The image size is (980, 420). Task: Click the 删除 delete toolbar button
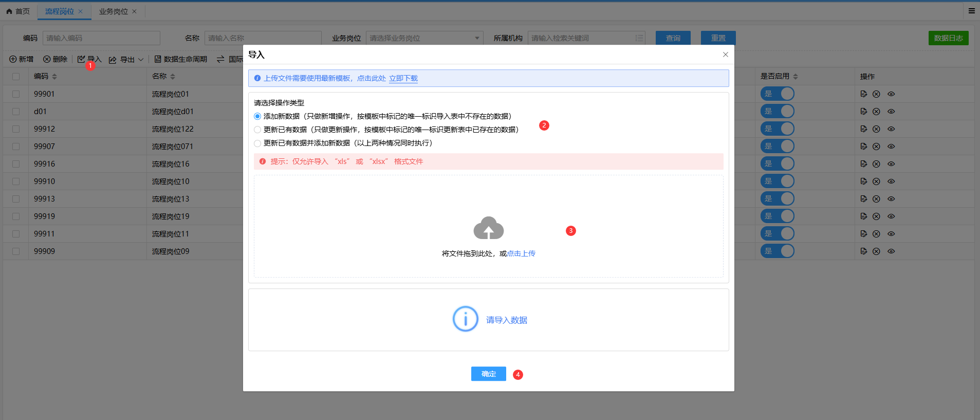(55, 59)
